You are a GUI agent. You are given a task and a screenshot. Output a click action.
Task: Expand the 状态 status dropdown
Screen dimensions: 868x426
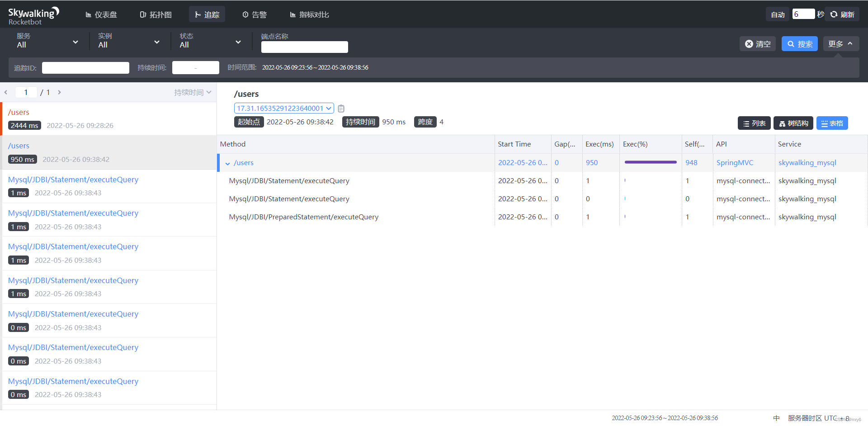(x=210, y=41)
